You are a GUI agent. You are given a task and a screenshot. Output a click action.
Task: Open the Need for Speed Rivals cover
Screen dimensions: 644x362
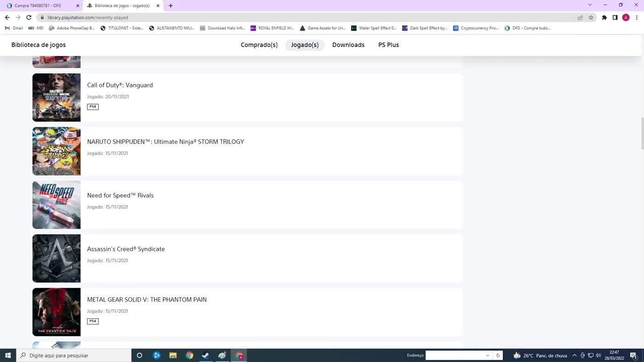click(x=57, y=205)
